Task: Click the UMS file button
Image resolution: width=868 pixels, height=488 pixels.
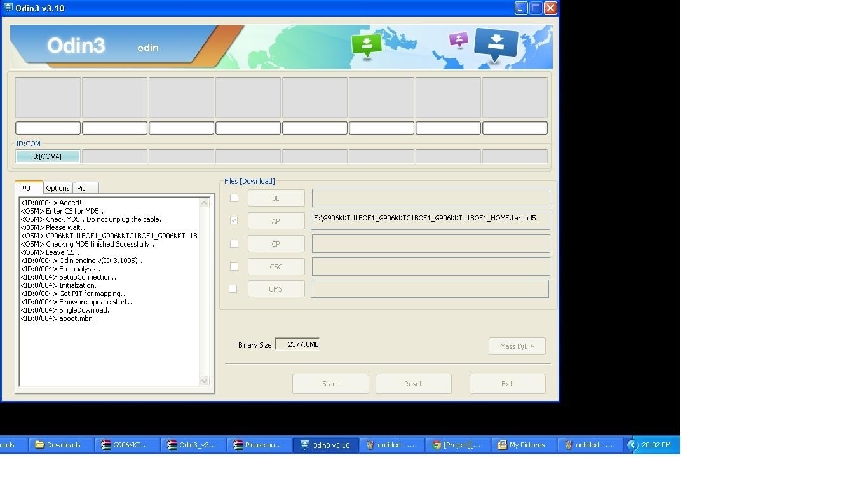Action: [276, 289]
